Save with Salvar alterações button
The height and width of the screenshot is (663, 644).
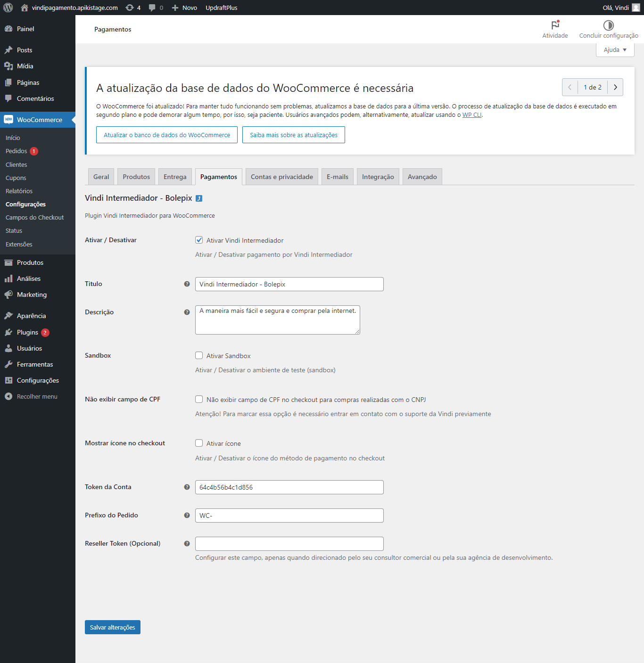point(113,627)
